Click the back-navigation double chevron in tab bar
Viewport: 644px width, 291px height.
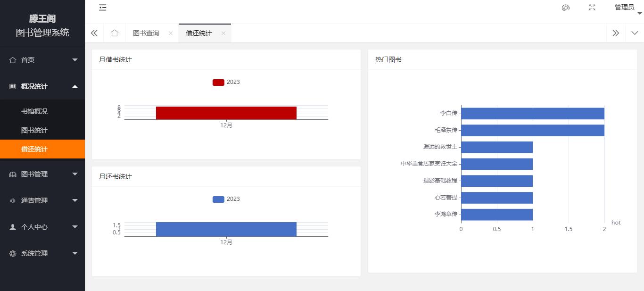click(94, 33)
